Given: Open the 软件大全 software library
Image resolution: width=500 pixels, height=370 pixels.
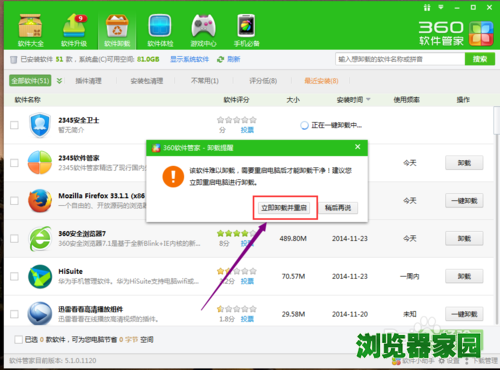Looking at the screenshot, I should [30, 31].
